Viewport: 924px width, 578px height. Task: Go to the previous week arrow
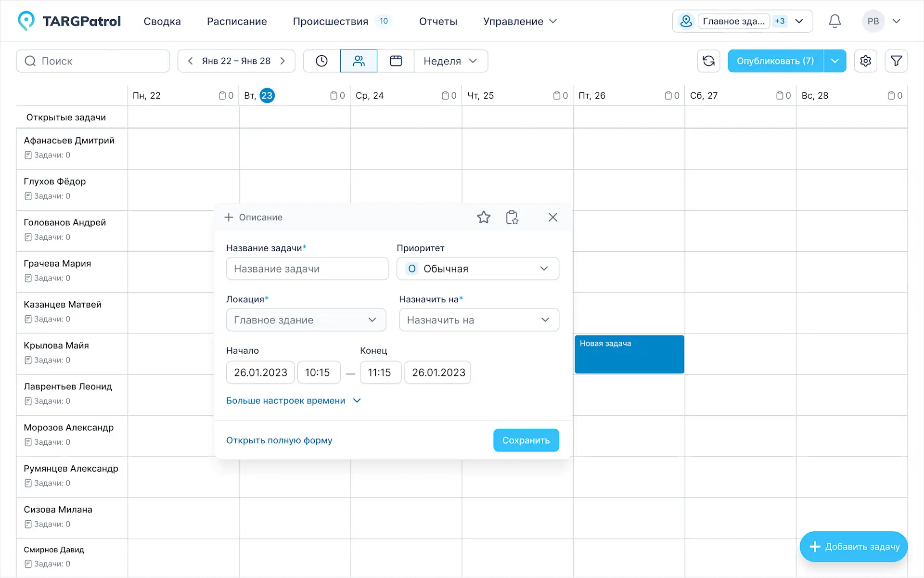(190, 61)
